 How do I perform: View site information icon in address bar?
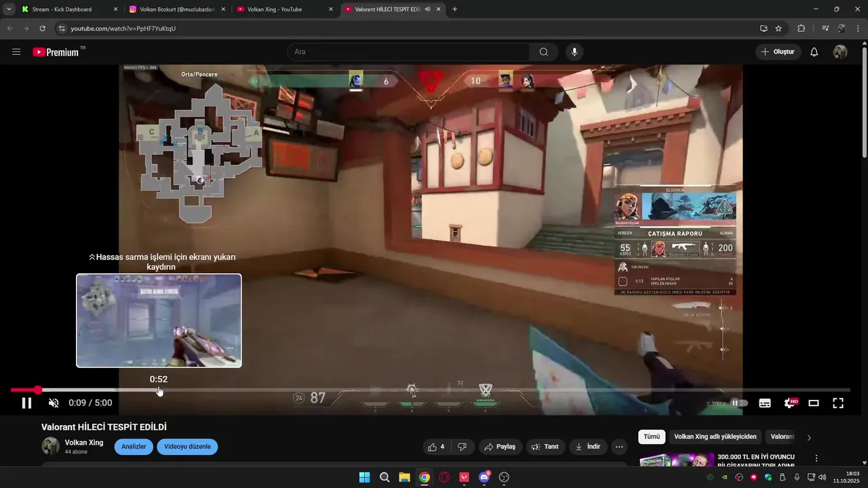[x=62, y=28]
